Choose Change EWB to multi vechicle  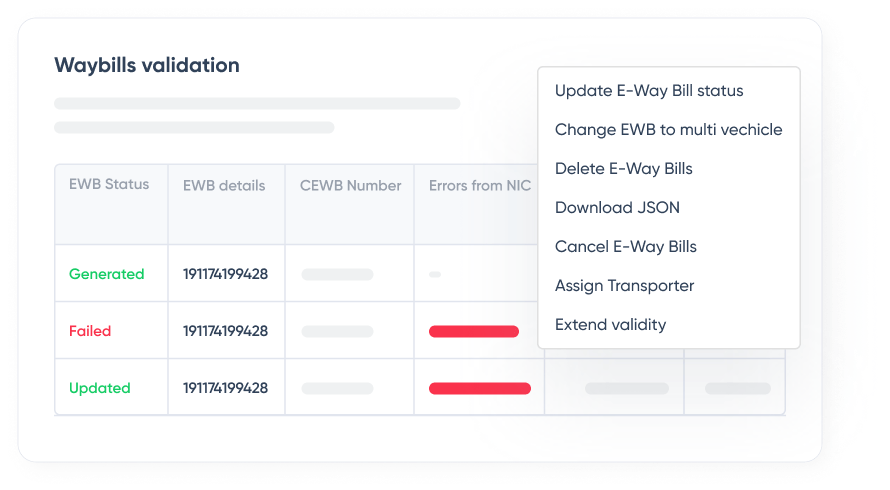(668, 130)
